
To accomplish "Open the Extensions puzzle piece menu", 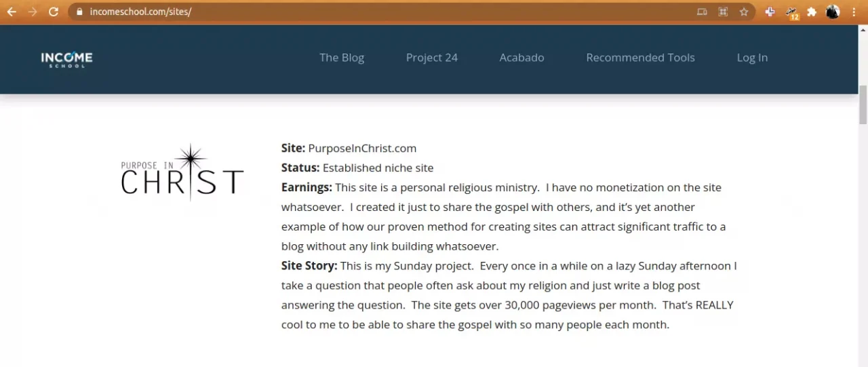I will (x=812, y=12).
